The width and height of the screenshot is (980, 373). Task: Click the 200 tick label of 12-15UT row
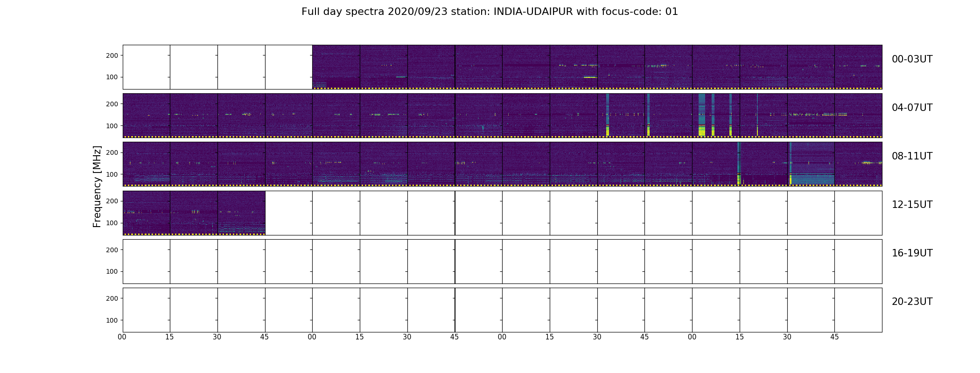pyautogui.click(x=112, y=201)
